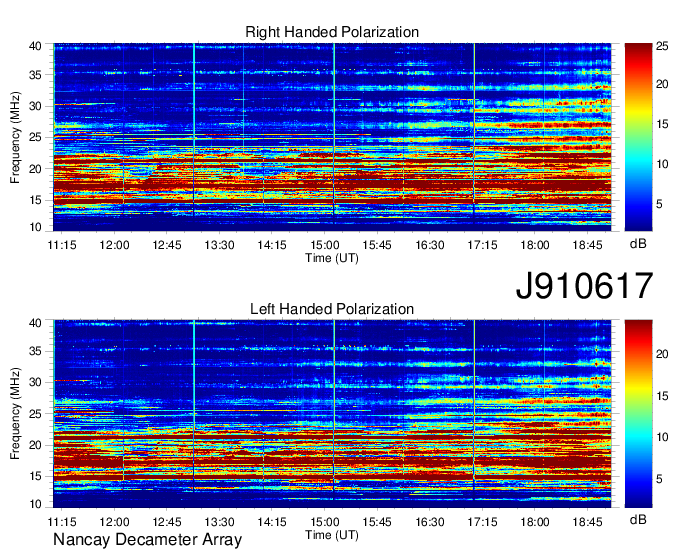The height and width of the screenshot is (552, 680).
Task: Click the 12:00 time tick of the right-handed plot
Action: pos(114,245)
